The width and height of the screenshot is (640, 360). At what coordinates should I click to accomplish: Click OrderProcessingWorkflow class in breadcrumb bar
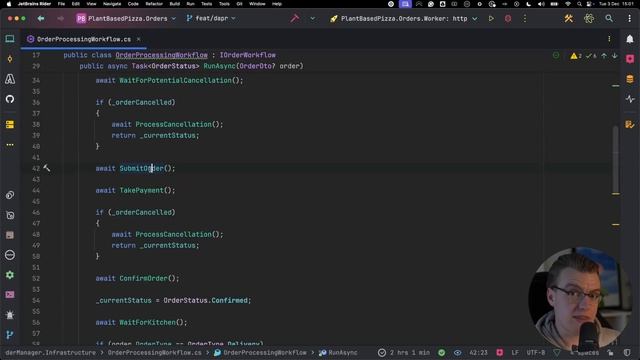pyautogui.click(x=260, y=353)
